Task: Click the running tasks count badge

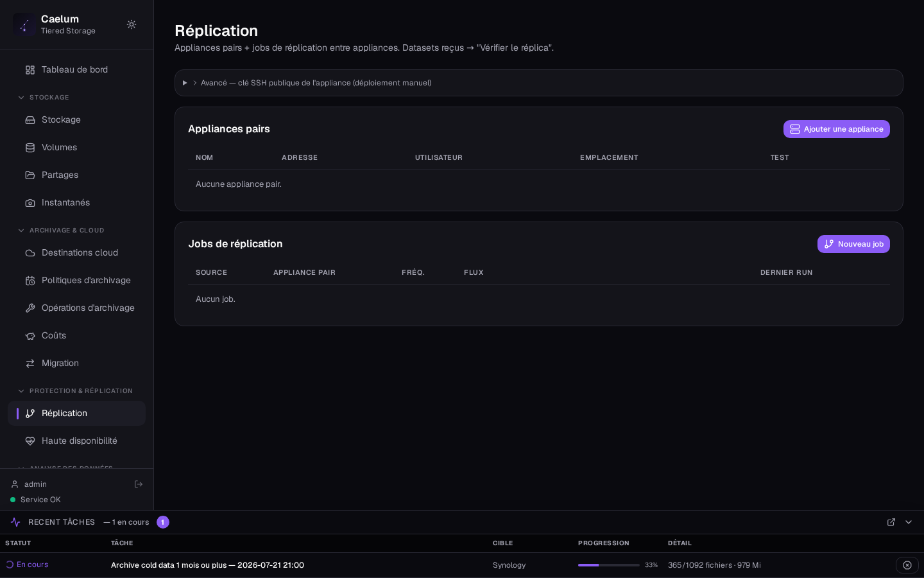Action: click(x=163, y=522)
